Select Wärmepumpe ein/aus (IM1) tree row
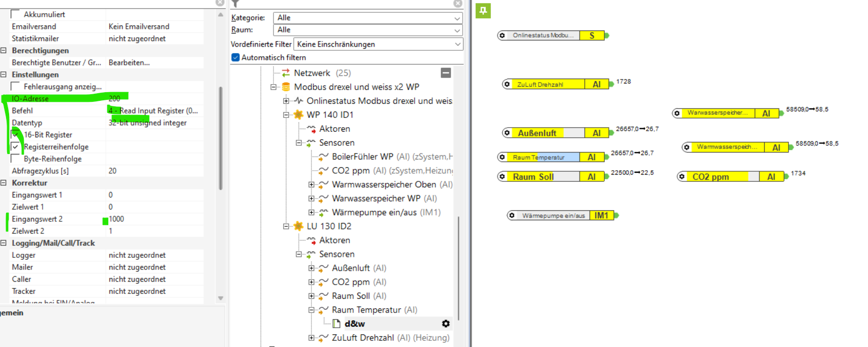This screenshot has width=868, height=347. pos(386,212)
